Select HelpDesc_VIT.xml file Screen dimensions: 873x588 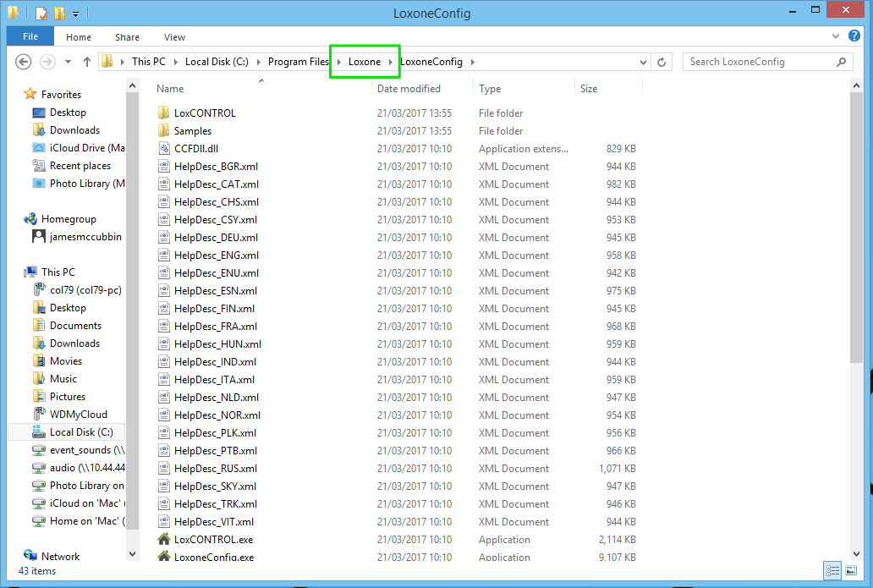click(214, 522)
